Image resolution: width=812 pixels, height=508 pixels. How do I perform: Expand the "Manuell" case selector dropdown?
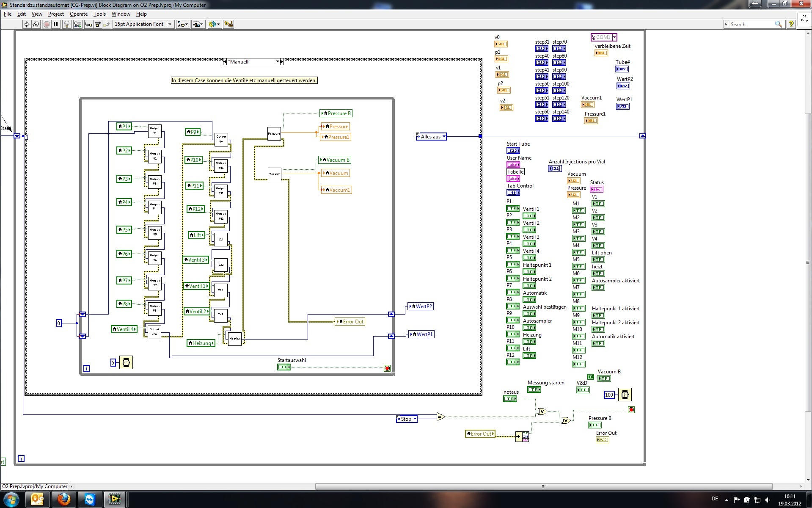tap(278, 62)
